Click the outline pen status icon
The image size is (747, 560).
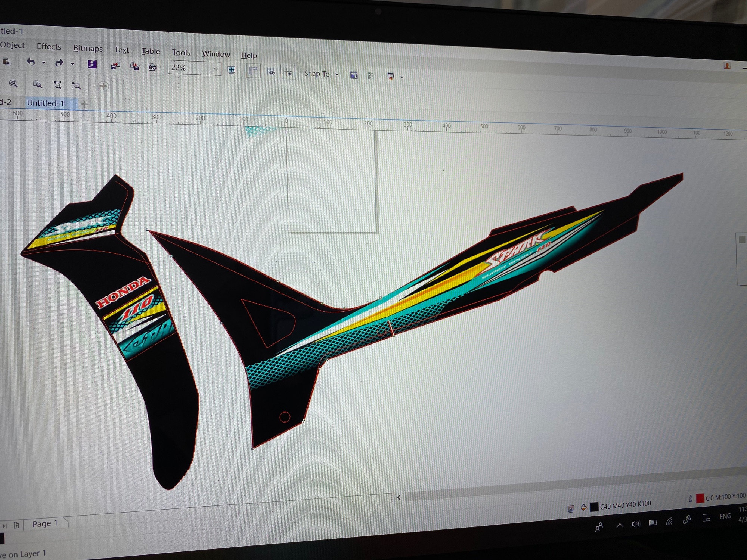(x=691, y=498)
